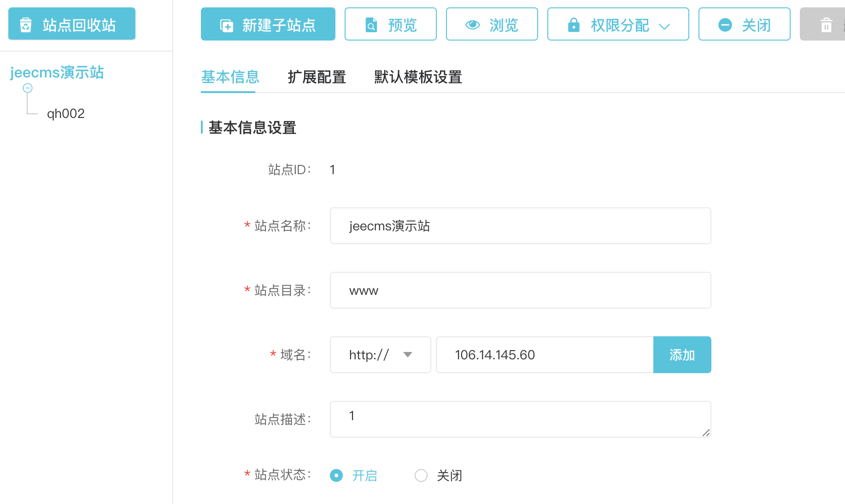The image size is (845, 504).
Task: Expand the 权限分配 dropdown chevron
Action: click(x=664, y=26)
